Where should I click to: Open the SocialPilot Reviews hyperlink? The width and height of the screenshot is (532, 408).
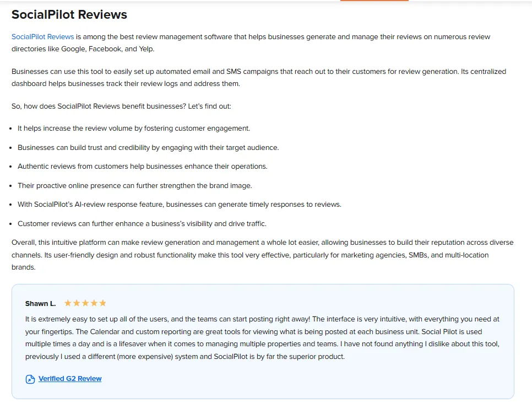(42, 36)
